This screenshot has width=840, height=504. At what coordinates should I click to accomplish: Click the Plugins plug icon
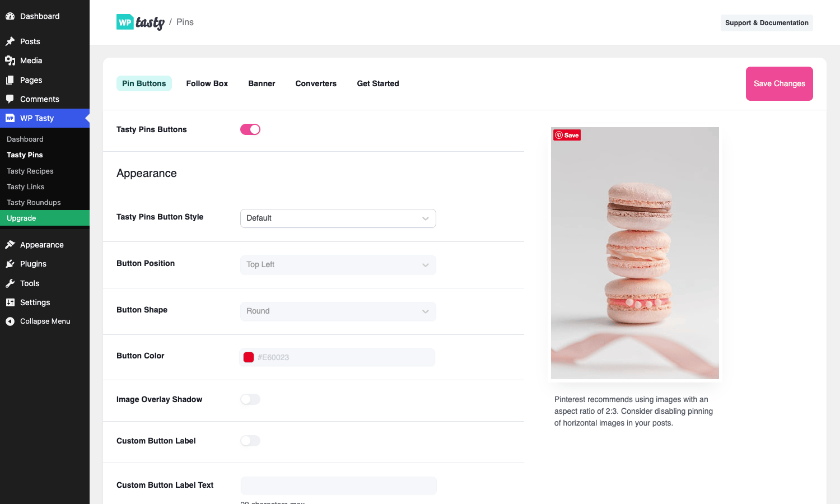coord(10,264)
